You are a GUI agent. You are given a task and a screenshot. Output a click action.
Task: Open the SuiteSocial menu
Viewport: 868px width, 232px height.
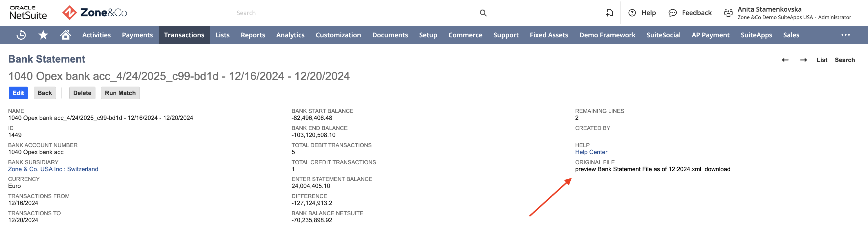(x=663, y=35)
